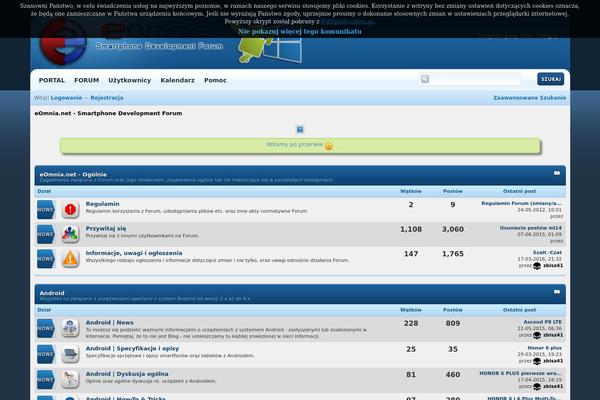Open the Rejestracja link
The height and width of the screenshot is (400, 600).
pos(107,98)
